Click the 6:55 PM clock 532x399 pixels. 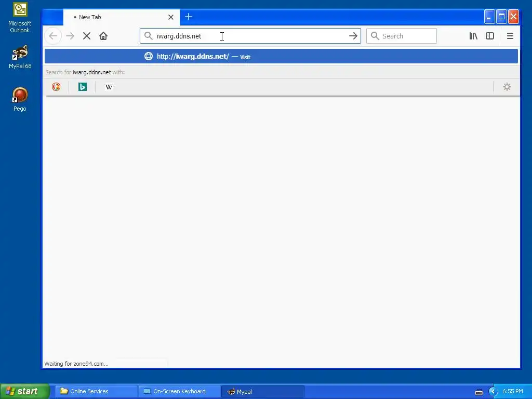point(513,392)
